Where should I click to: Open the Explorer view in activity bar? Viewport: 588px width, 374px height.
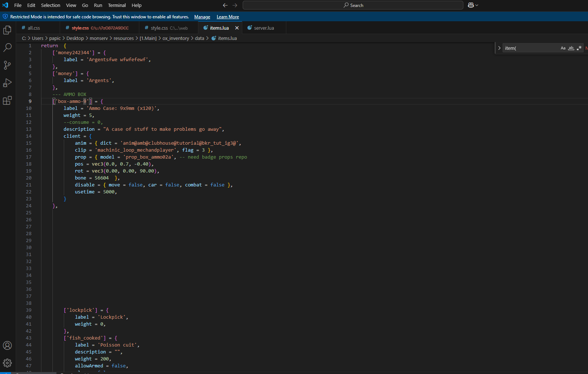(x=7, y=30)
